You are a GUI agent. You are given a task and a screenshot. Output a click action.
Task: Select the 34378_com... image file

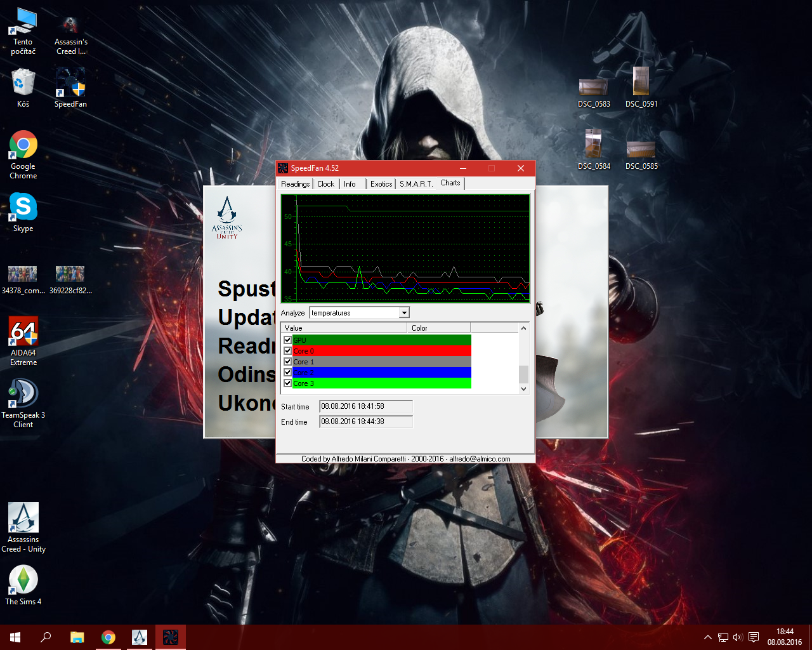23,281
